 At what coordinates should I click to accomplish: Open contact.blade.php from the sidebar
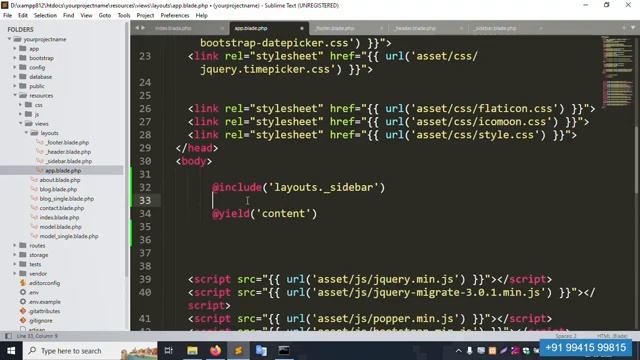point(62,208)
